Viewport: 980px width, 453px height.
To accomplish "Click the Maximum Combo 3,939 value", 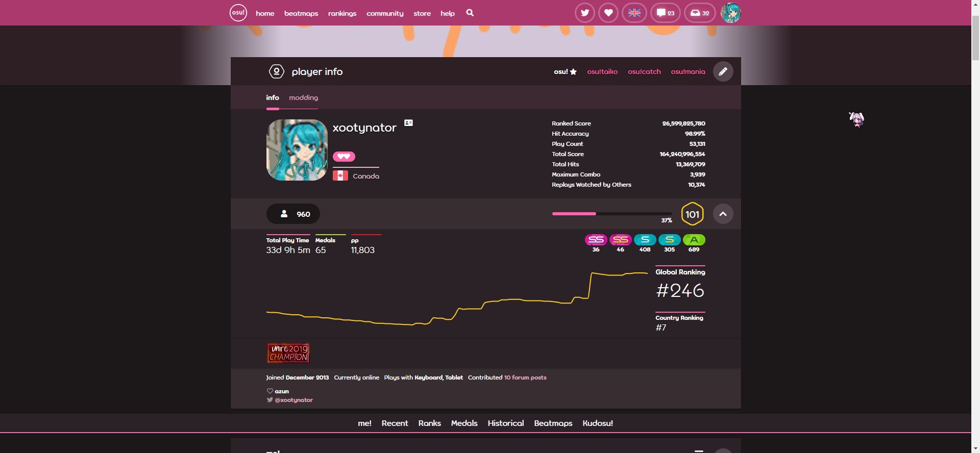I will click(697, 174).
